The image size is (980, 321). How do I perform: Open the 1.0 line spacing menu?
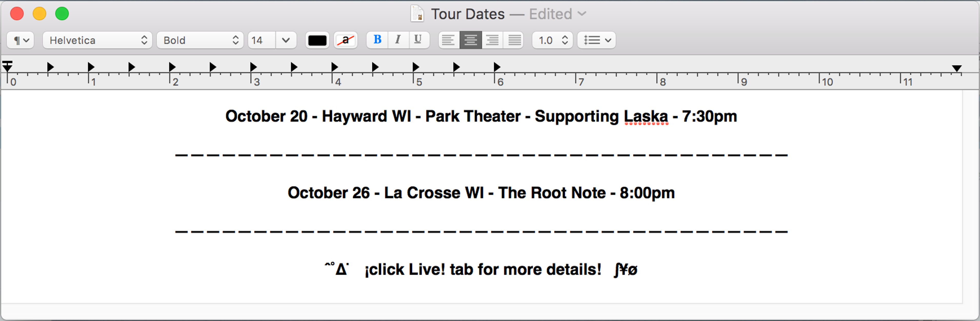tap(552, 40)
